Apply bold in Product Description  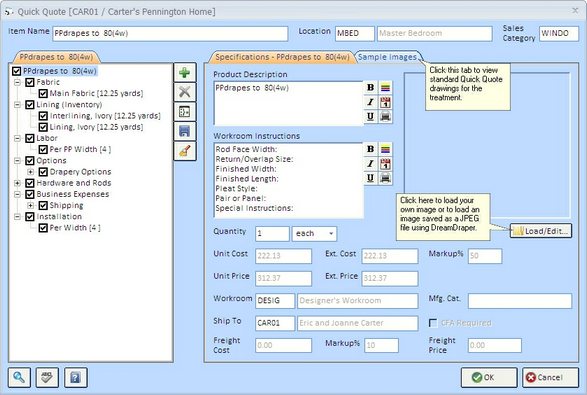370,87
